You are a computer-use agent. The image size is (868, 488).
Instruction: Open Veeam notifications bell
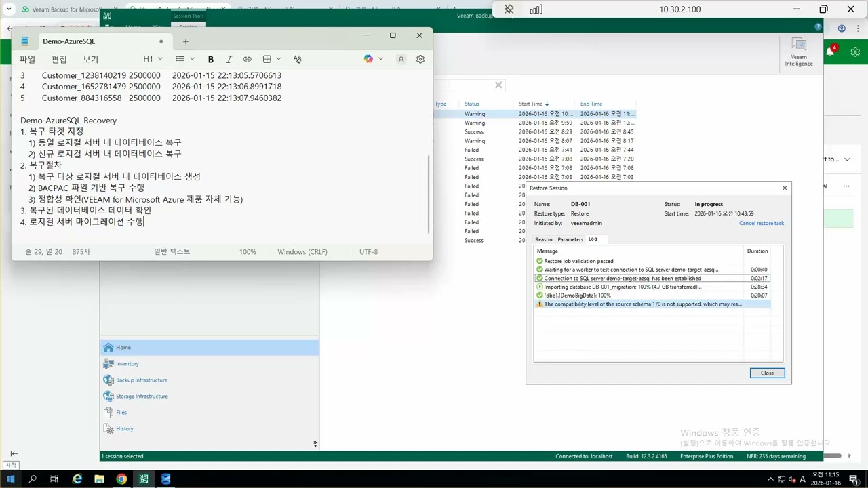coord(831,52)
